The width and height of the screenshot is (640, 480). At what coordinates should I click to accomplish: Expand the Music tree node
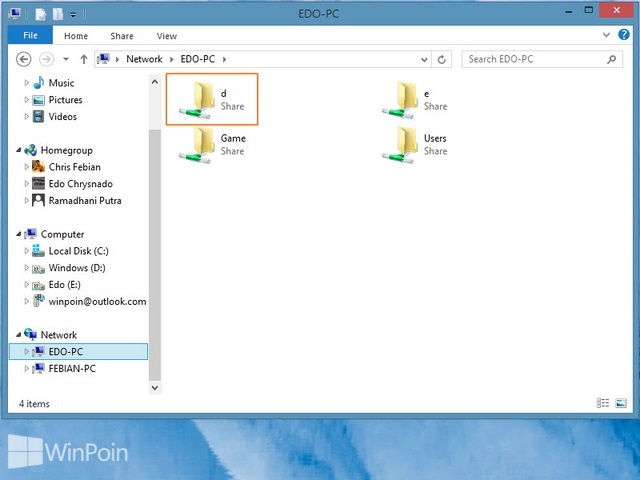pos(27,83)
